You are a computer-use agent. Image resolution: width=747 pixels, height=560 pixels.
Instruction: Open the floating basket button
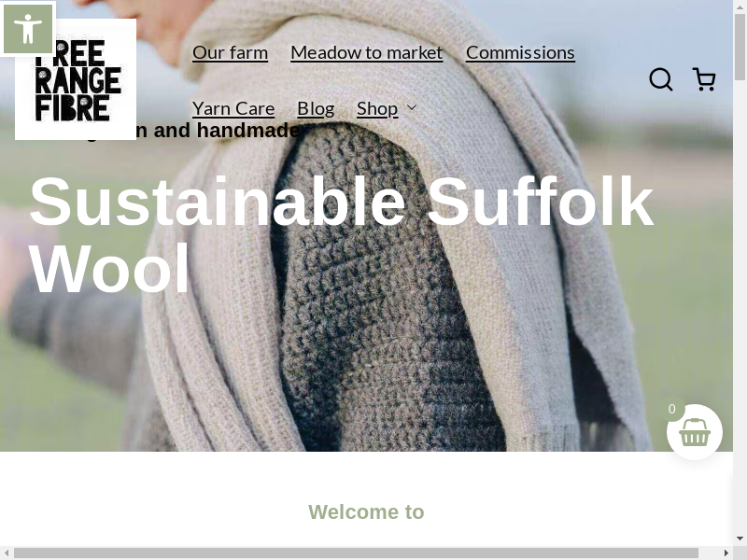pyautogui.click(x=694, y=432)
